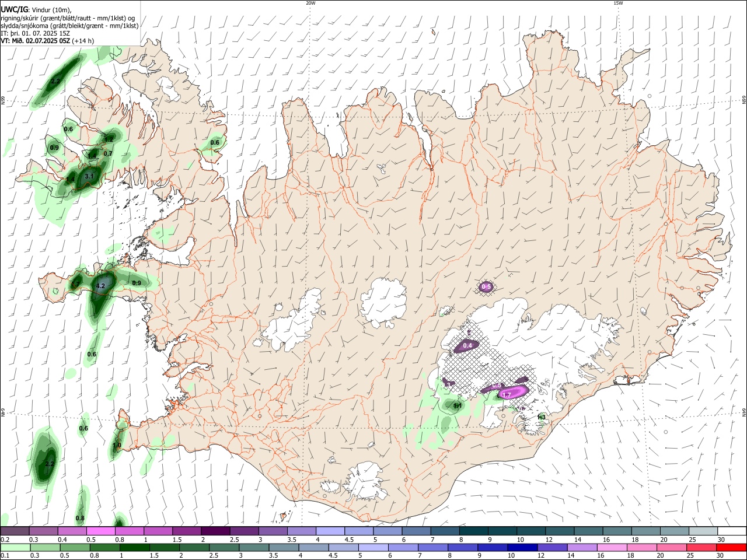
Task: Click the 1.1 green rain value west of glacier
Action: (458, 405)
